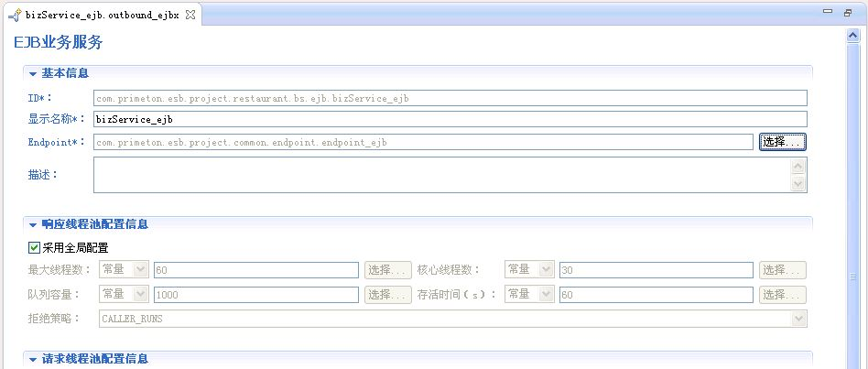
Task: Click the EJB file icon on editor tab
Action: (x=15, y=16)
